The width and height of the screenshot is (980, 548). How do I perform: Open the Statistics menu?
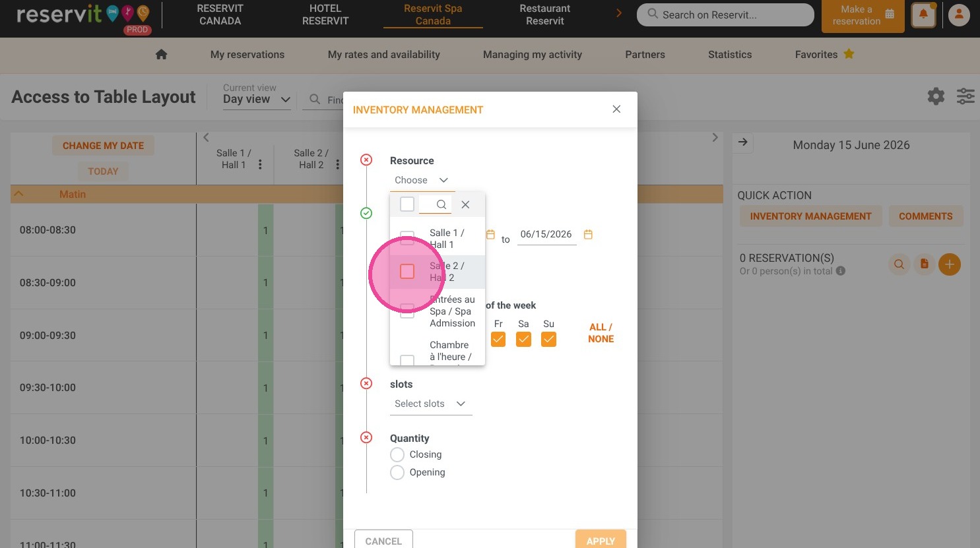tap(730, 55)
